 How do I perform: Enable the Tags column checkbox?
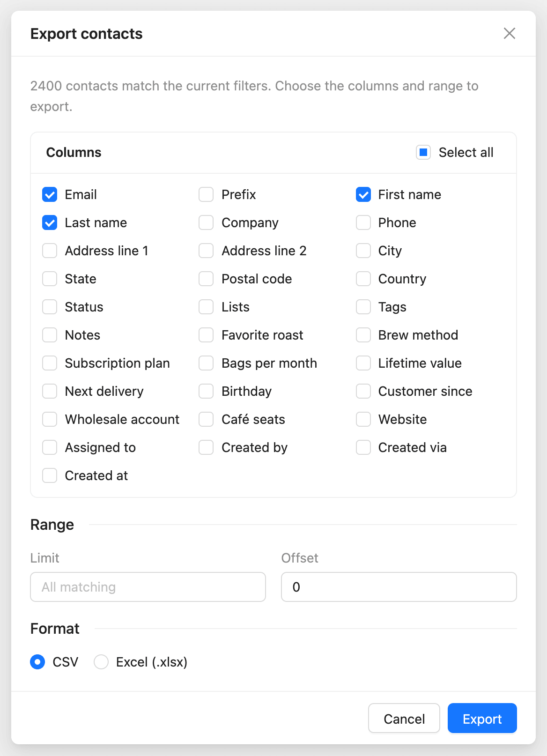pos(363,307)
